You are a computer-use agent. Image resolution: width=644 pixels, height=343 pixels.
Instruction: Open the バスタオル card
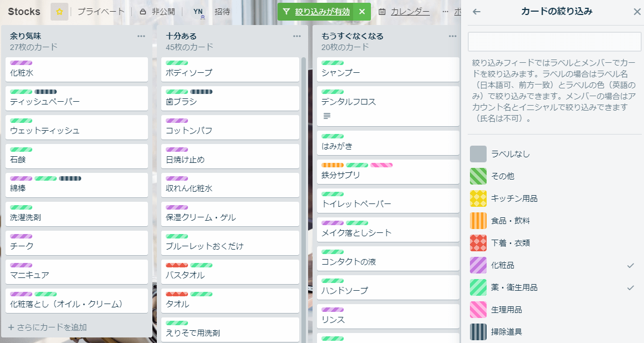[230, 272]
